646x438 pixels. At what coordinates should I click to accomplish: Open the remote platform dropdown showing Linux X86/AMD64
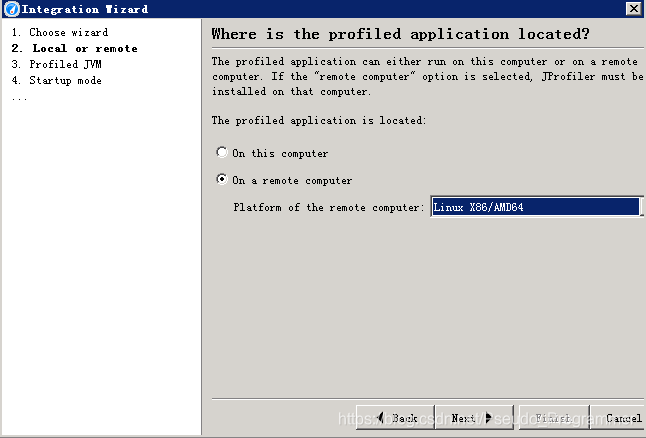coord(536,207)
